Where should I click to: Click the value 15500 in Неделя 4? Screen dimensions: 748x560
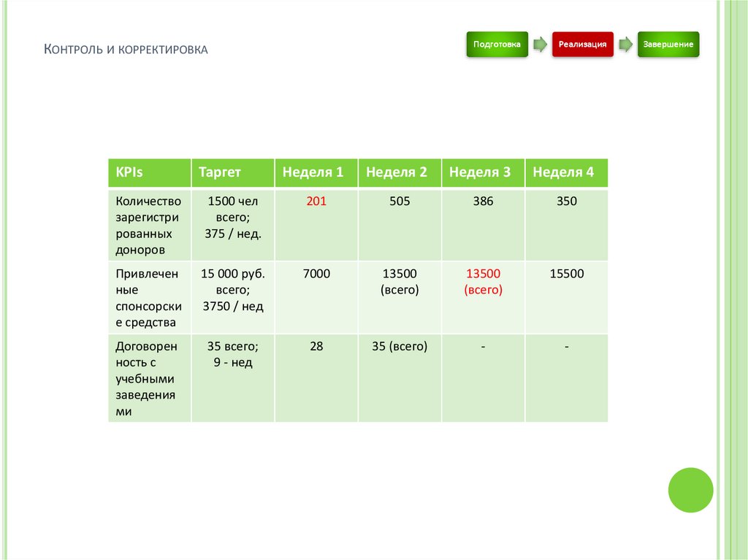tap(567, 273)
